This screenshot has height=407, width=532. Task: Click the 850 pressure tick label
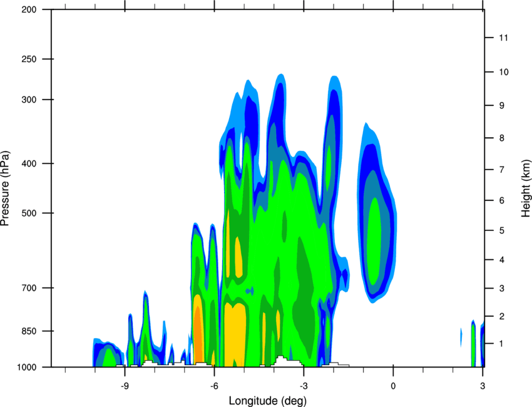tap(29, 331)
